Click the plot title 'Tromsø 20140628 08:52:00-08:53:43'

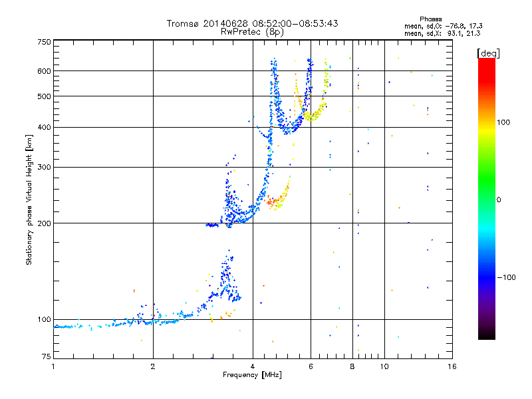252,23
